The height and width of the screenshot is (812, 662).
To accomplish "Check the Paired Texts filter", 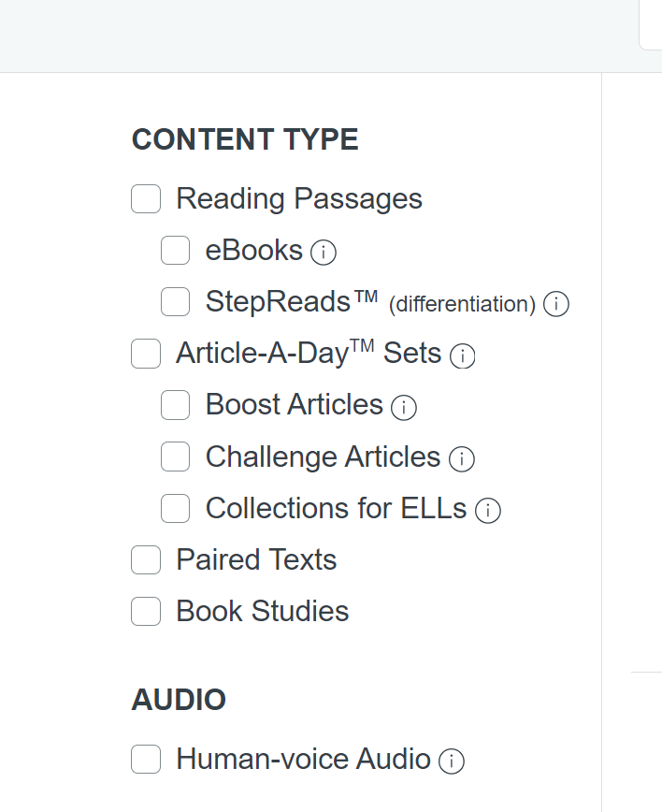I will [146, 559].
